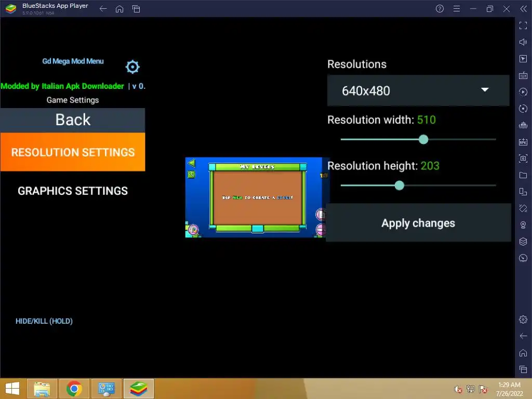This screenshot has width=532, height=399.
Task: Click the Game Settings label
Action: pos(73,100)
